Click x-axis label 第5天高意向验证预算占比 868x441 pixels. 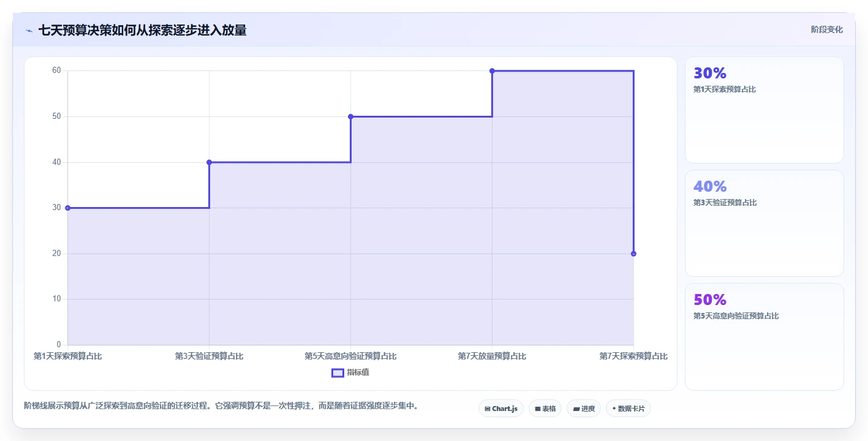point(350,356)
